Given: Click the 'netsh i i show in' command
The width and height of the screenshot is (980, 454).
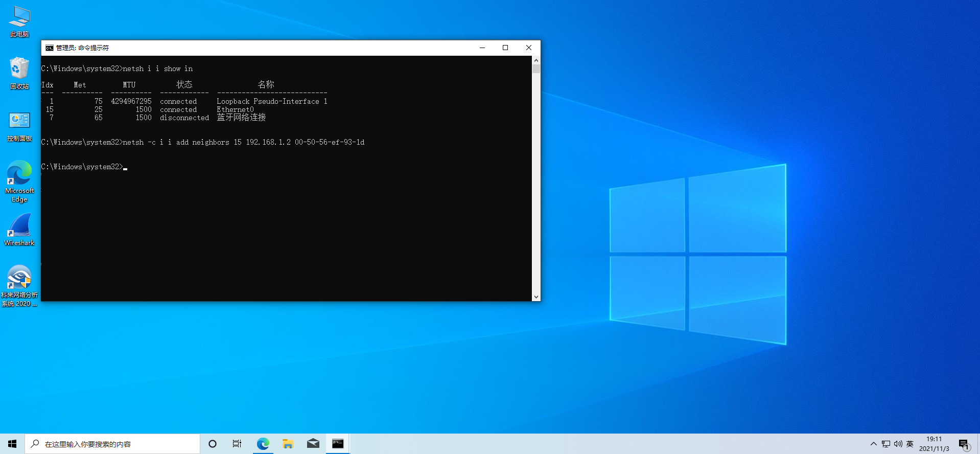Looking at the screenshot, I should [x=158, y=69].
